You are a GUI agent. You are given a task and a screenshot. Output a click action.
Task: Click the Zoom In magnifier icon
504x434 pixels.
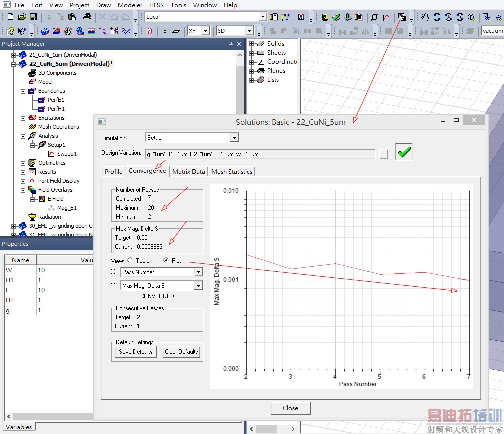coord(486,17)
